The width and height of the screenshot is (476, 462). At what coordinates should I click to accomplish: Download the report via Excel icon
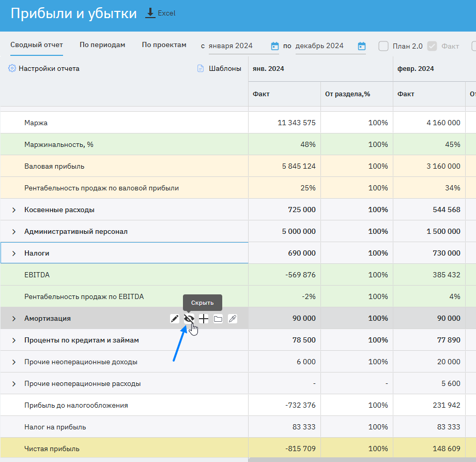pos(150,13)
